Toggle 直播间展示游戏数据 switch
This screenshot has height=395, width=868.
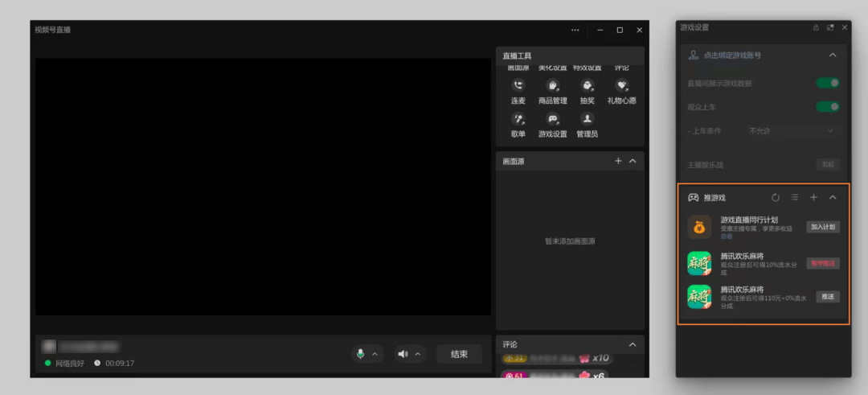tap(828, 83)
